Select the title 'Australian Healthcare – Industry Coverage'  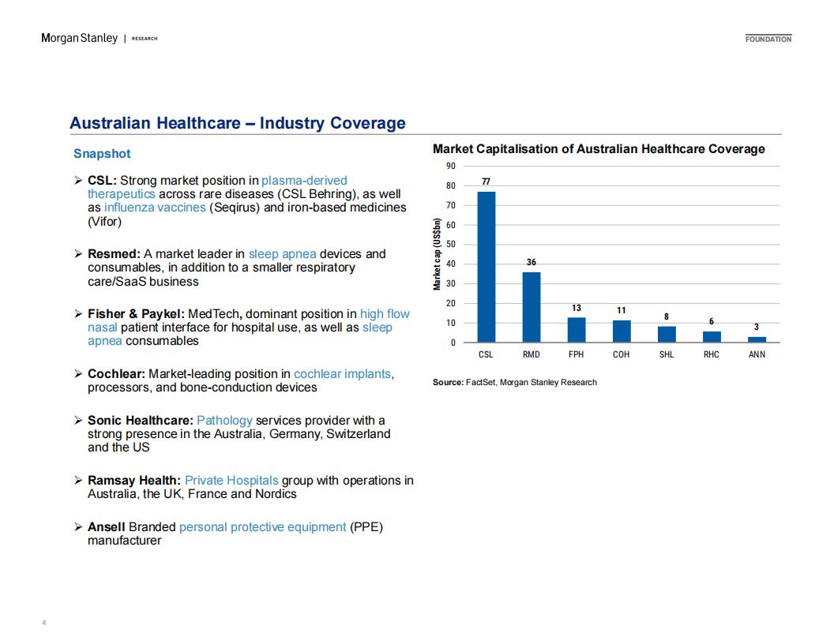tap(237, 123)
